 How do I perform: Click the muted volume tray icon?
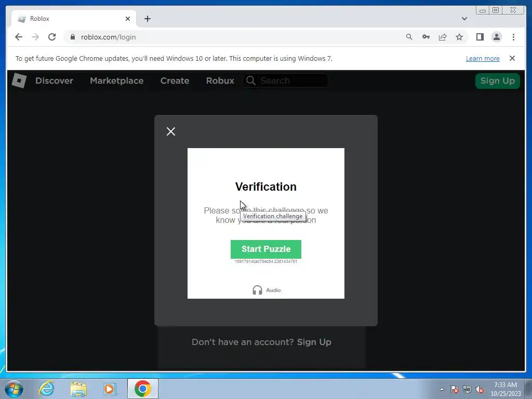pos(480,389)
